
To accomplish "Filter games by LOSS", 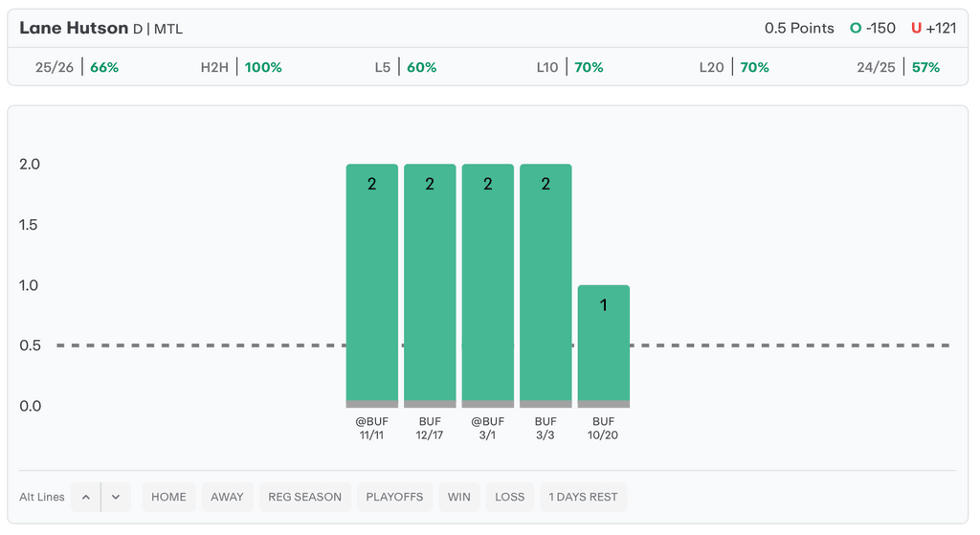I will tap(509, 497).
